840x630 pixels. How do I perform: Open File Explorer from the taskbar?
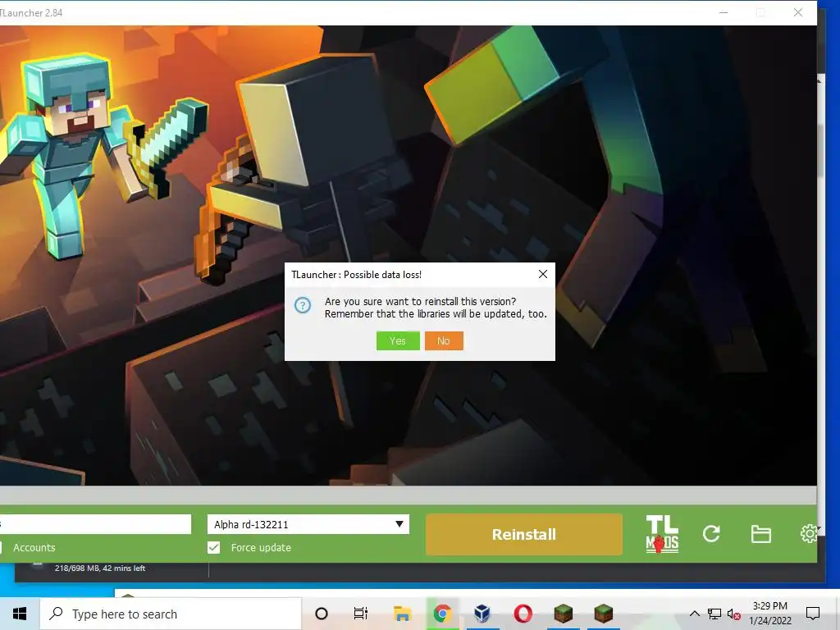click(x=402, y=614)
